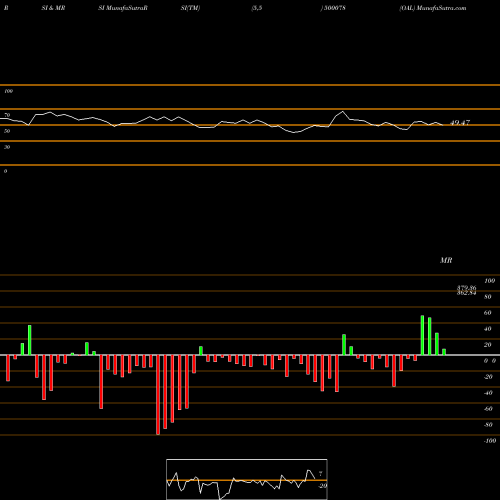The width and height of the screenshot is (500, 500).
Task: Click the MR axis label 60
Action: click(x=488, y=313)
